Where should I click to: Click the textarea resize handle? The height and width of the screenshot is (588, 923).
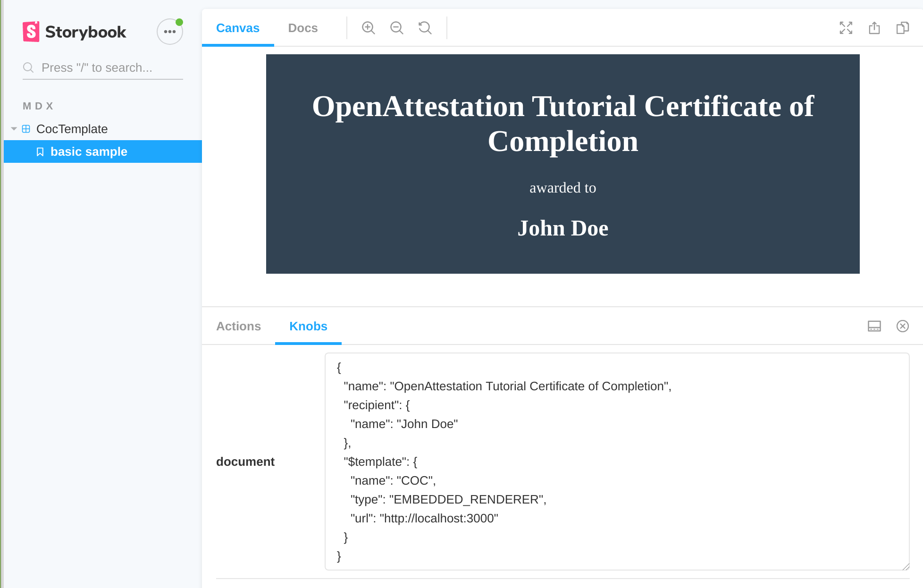tap(906, 566)
